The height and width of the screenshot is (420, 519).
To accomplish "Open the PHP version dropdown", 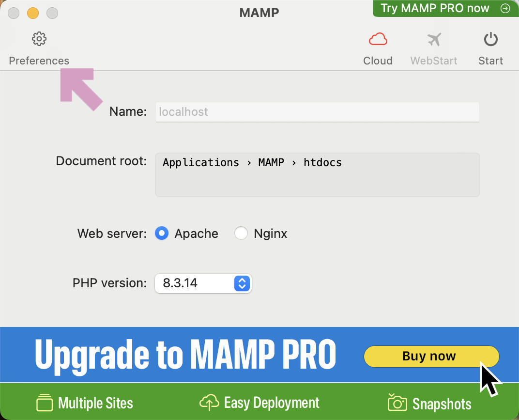I will tap(203, 283).
